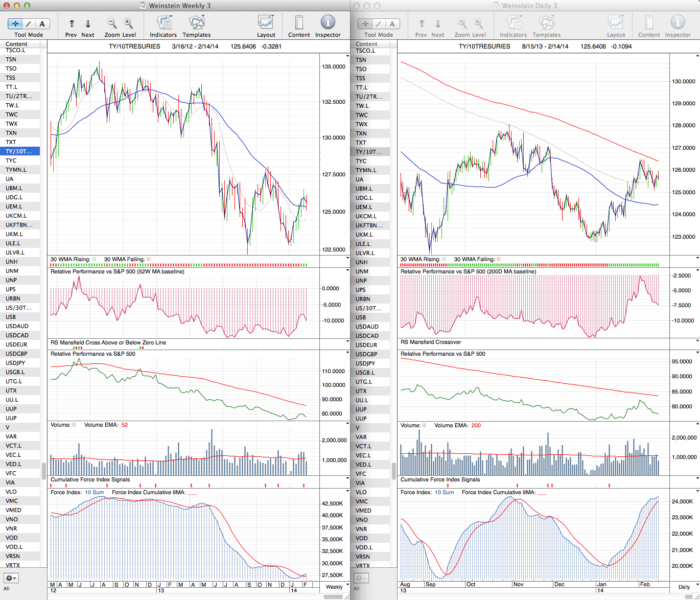700x600 pixels.
Task: Open the Weekly timeframe dropdown
Action: pos(337,587)
